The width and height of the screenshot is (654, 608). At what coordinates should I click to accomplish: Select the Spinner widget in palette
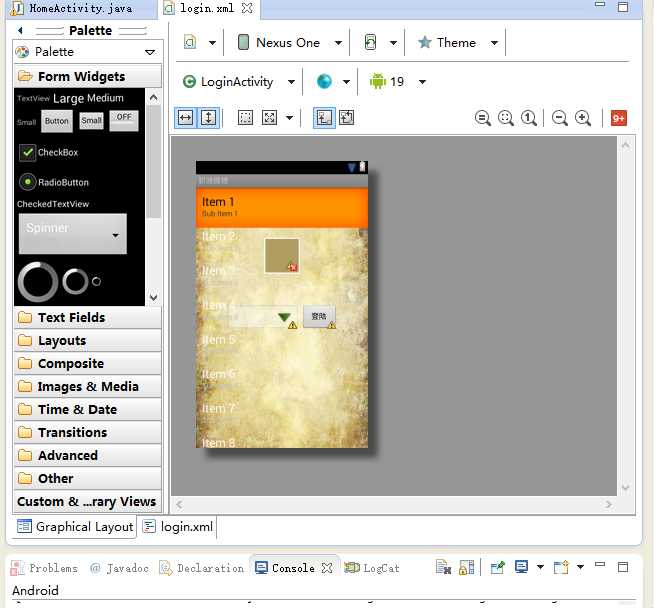[x=73, y=234]
